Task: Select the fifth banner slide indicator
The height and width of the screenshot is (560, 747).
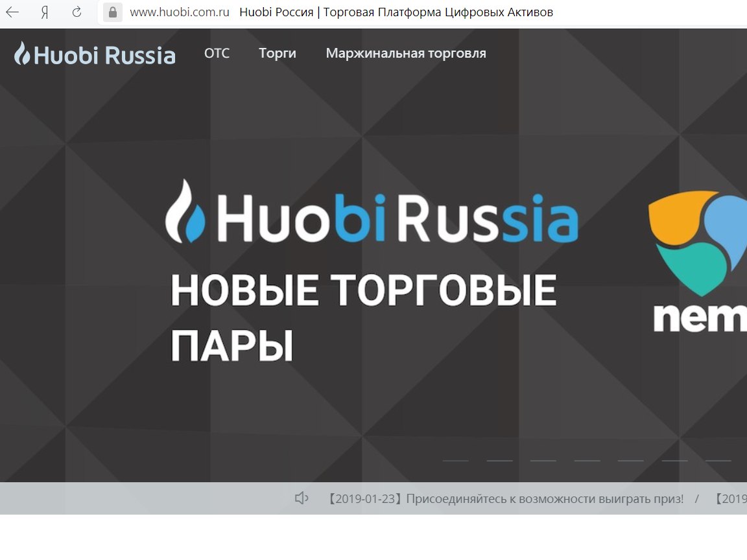Action: point(631,460)
